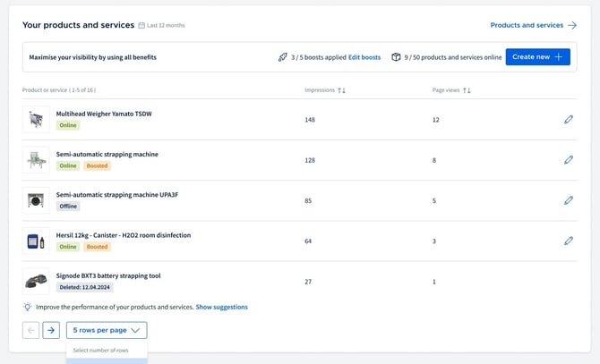Viewport: 600px width, 364px height.
Task: Click impressions value 148
Action: click(x=310, y=120)
